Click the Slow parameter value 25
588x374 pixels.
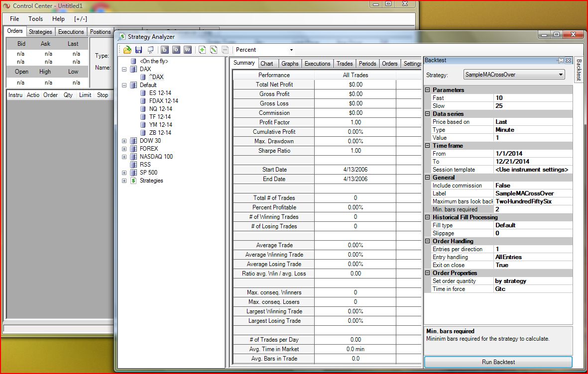533,105
